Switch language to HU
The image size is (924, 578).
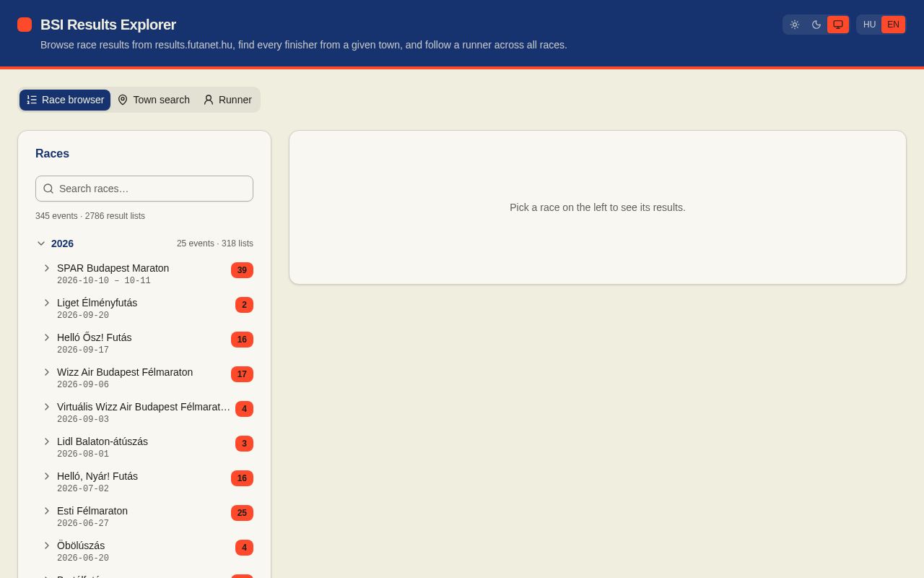(x=869, y=25)
